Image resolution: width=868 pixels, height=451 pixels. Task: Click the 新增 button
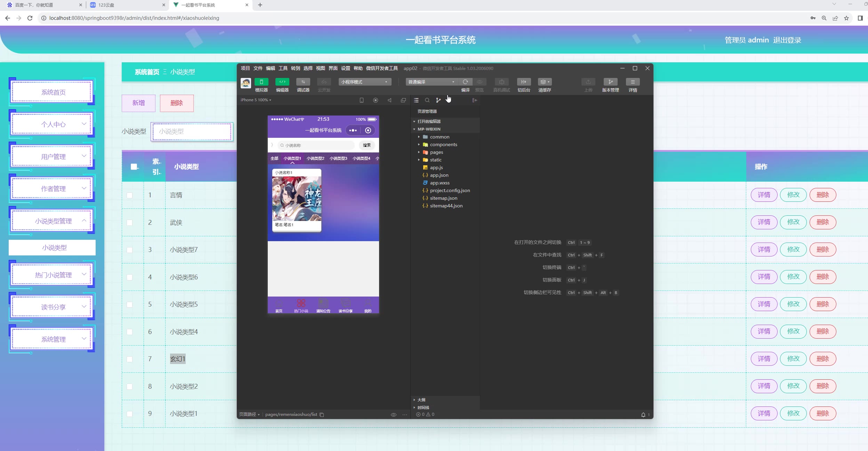click(x=138, y=103)
